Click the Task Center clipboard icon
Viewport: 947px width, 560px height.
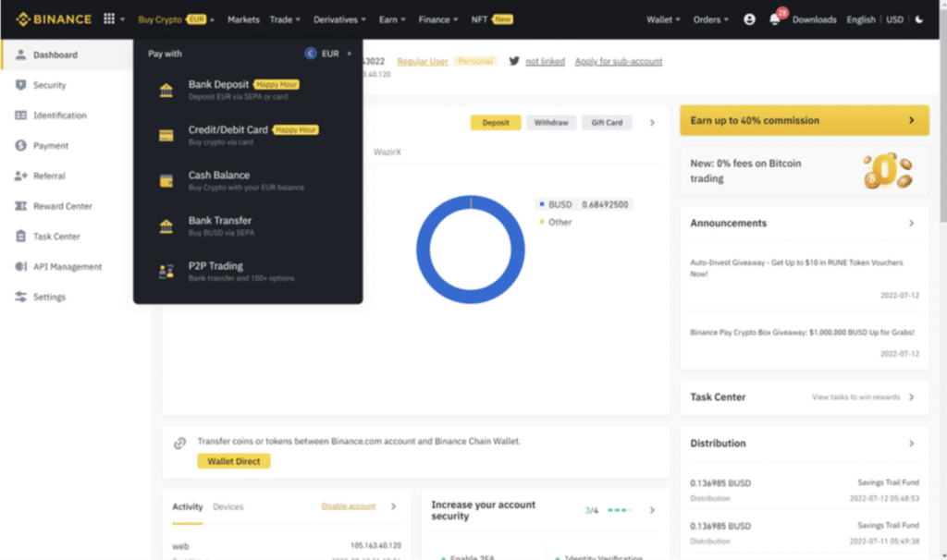click(20, 236)
